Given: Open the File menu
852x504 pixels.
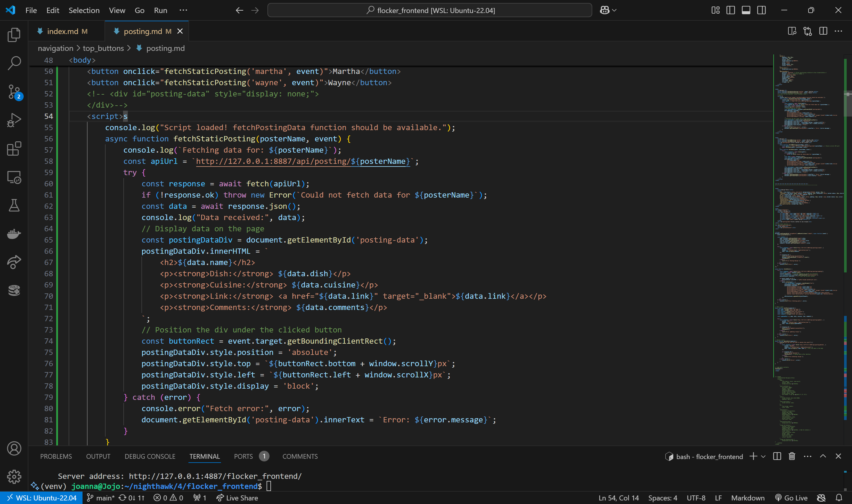Looking at the screenshot, I should (31, 10).
